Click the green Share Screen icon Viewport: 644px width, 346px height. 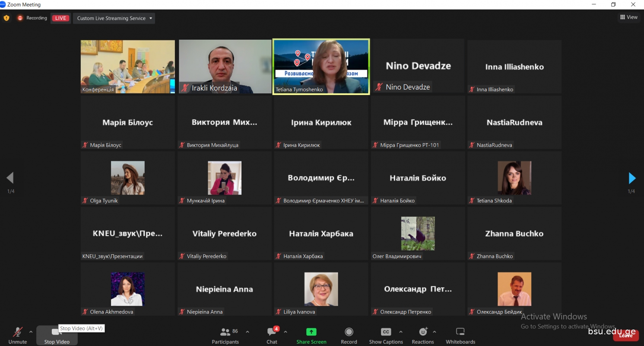pyautogui.click(x=311, y=332)
